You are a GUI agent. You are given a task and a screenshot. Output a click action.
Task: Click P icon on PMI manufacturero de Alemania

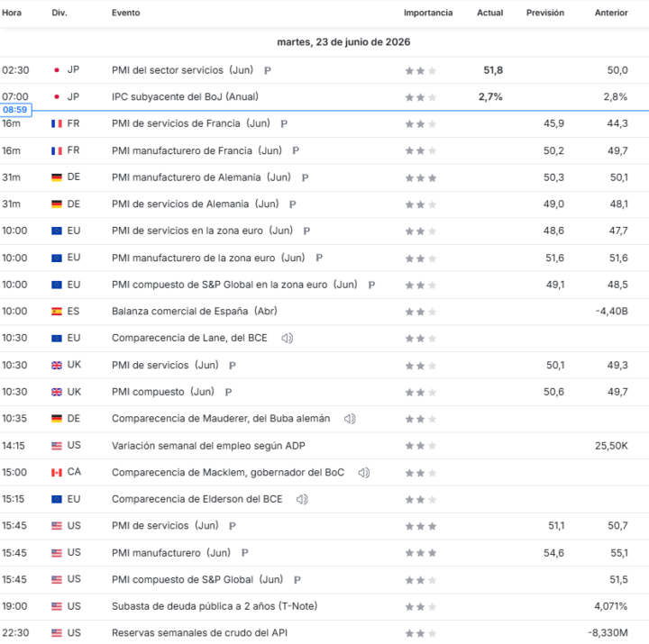(305, 177)
